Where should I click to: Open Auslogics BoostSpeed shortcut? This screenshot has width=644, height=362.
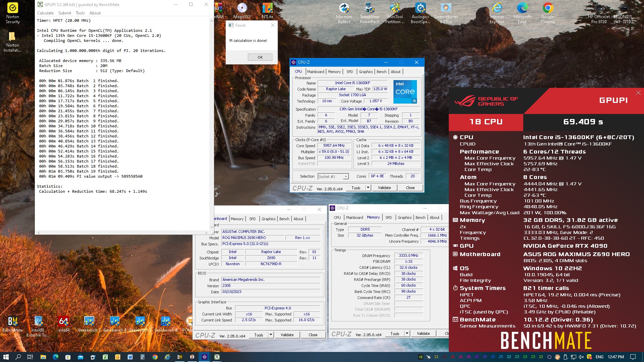(420, 13)
